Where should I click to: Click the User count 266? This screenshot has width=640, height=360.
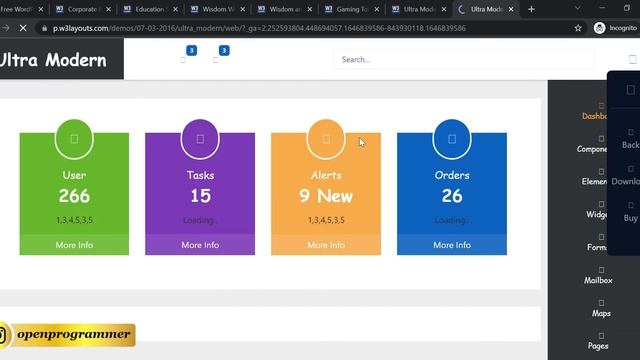pos(74,196)
